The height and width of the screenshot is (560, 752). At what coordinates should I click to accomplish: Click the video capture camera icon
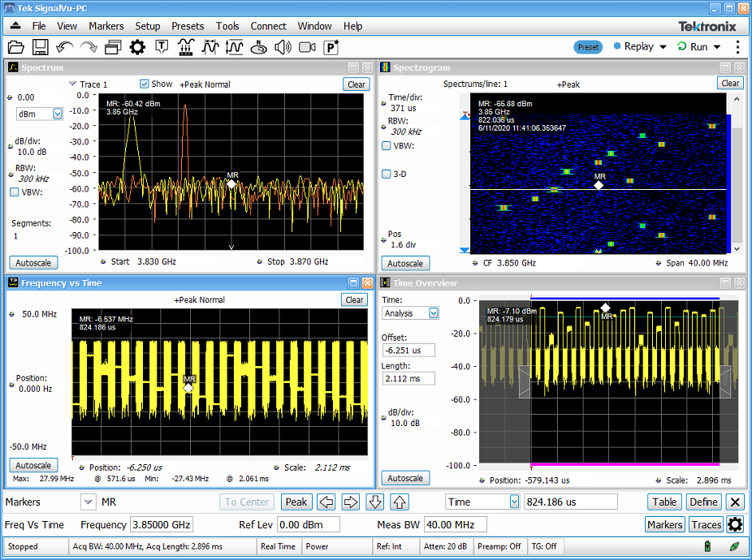tap(305, 47)
